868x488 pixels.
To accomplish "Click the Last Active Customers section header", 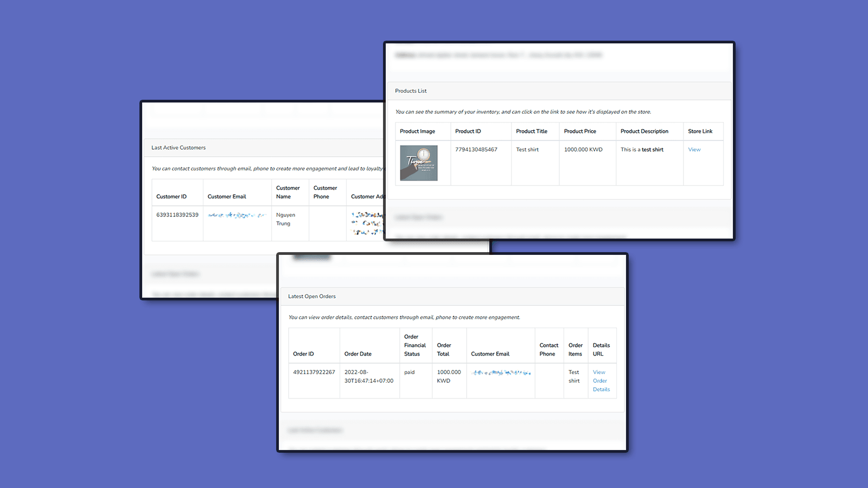I will click(x=178, y=147).
